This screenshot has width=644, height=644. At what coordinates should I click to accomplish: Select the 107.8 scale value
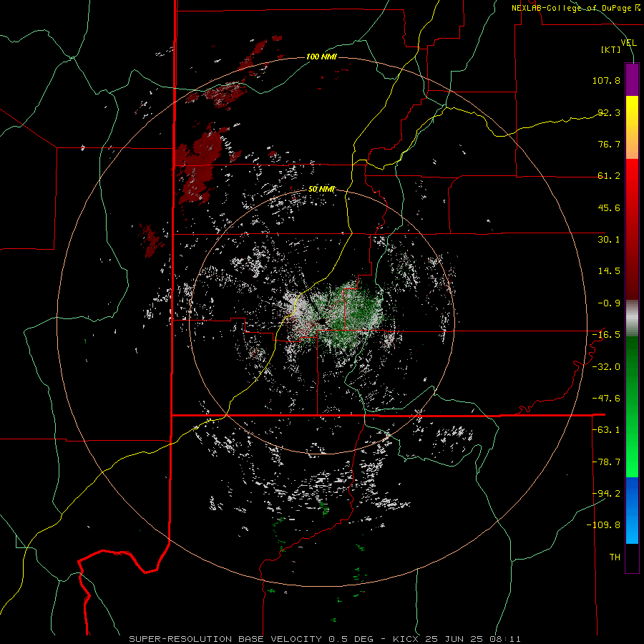pyautogui.click(x=606, y=80)
